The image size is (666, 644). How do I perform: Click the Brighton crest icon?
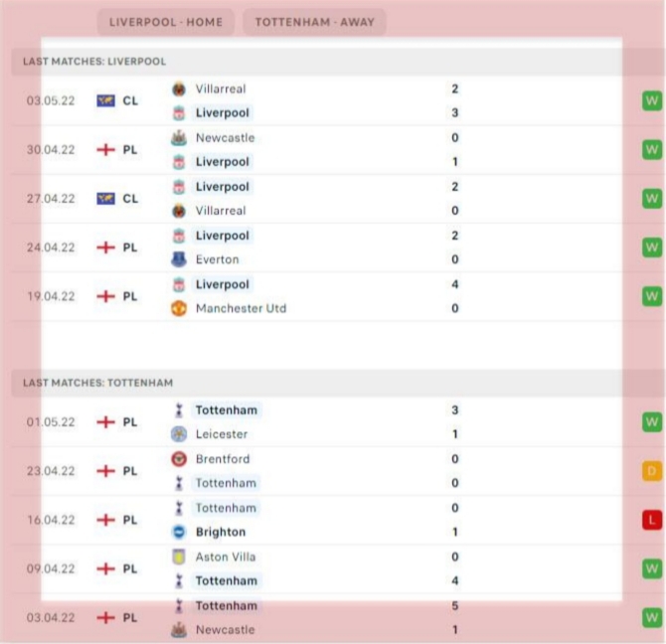click(179, 532)
